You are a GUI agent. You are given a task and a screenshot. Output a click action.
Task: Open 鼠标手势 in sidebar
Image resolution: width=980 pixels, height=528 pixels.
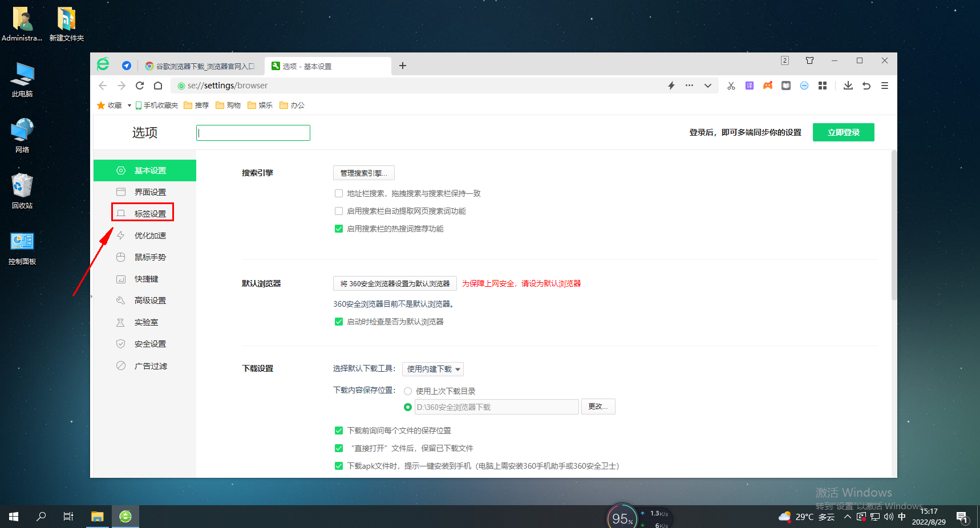pos(145,257)
